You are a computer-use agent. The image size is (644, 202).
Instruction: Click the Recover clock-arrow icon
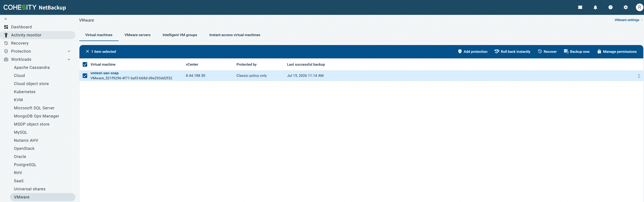point(540,51)
